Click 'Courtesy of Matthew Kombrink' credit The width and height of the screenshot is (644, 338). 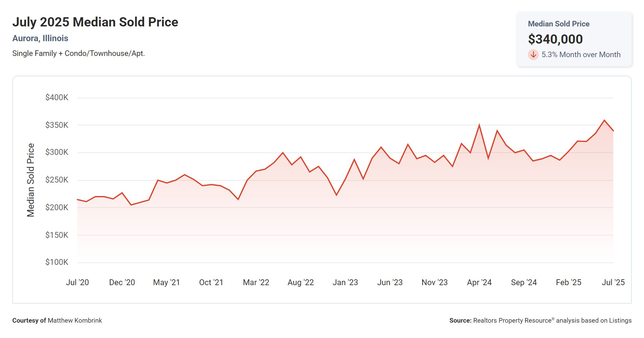point(57,320)
